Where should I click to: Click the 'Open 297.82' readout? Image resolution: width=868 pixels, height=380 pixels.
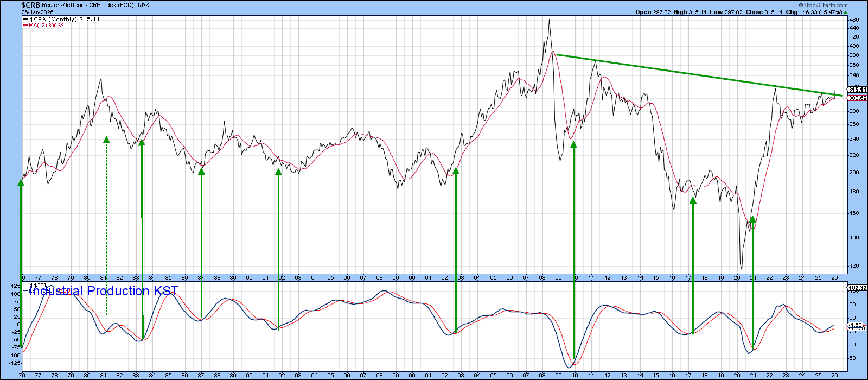coord(653,12)
